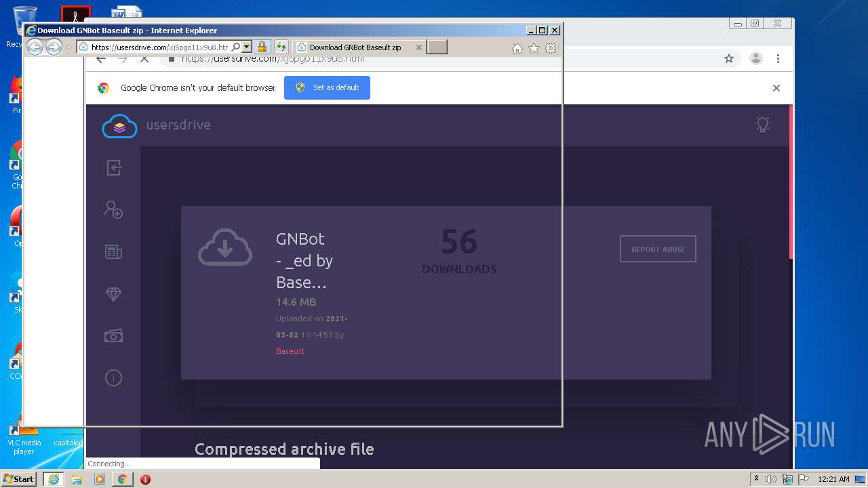This screenshot has height=488, width=868.
Task: Open the Windows Start button
Action: pos(18,479)
